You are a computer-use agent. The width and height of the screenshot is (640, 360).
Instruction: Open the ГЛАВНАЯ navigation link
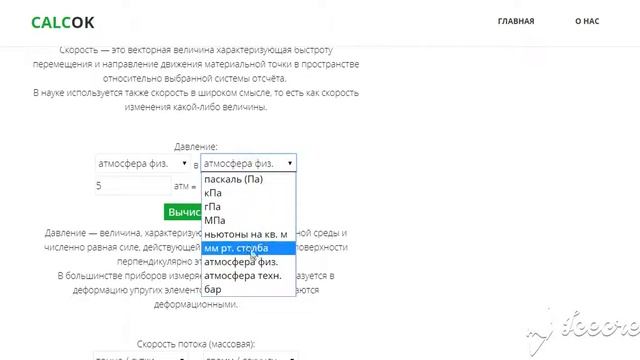[516, 21]
